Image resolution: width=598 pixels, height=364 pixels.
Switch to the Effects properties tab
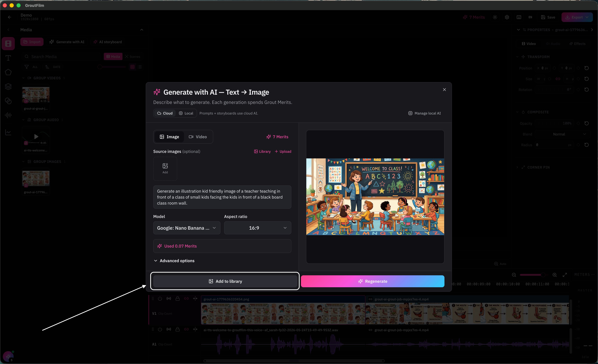click(577, 44)
